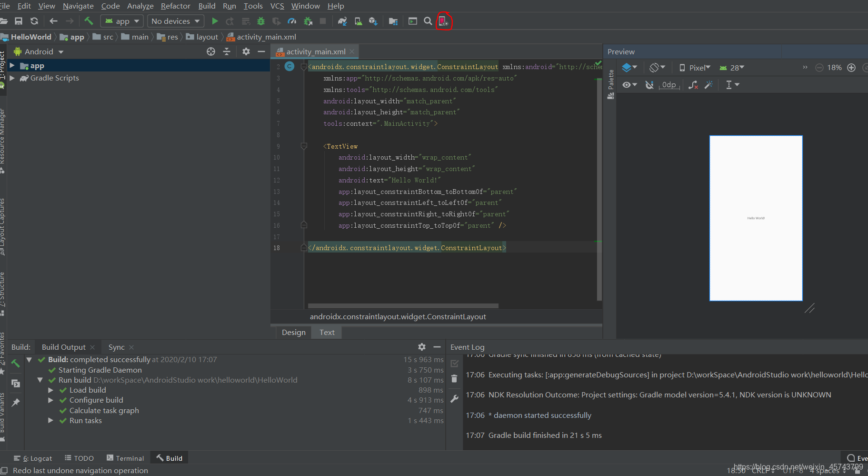
Task: Expand the app module tree node
Action: (x=12, y=66)
